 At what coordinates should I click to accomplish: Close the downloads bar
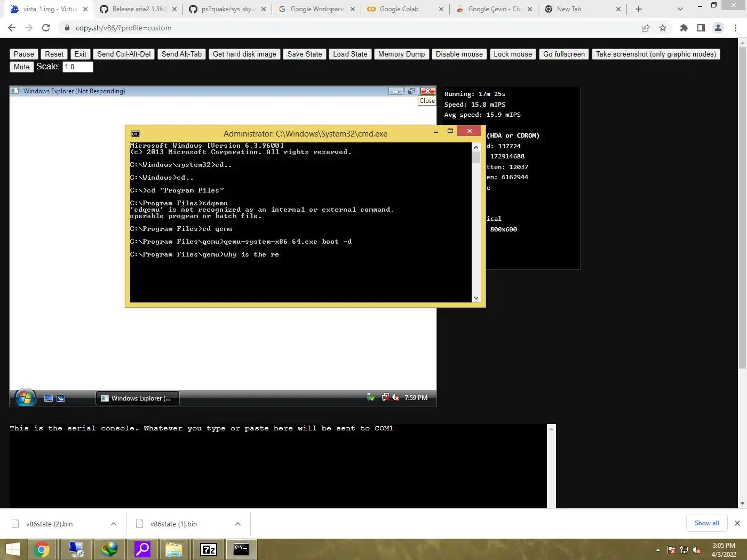coord(737,523)
